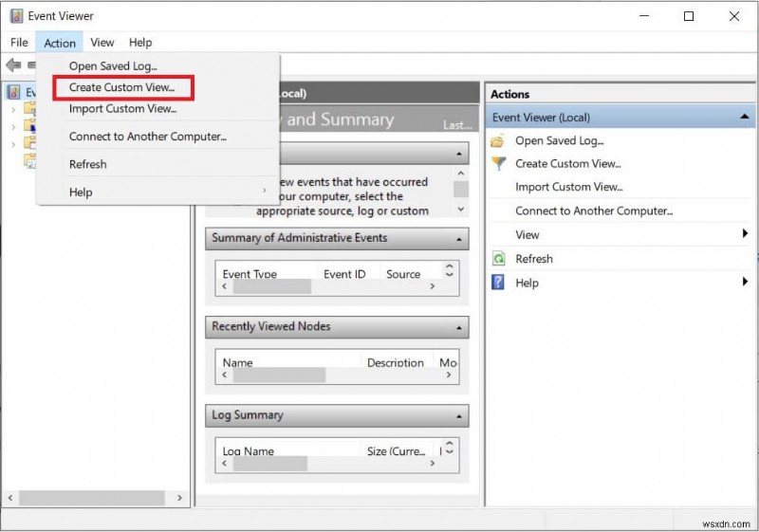
Task: Open Help submenu in Action dropdown
Action: (x=158, y=192)
